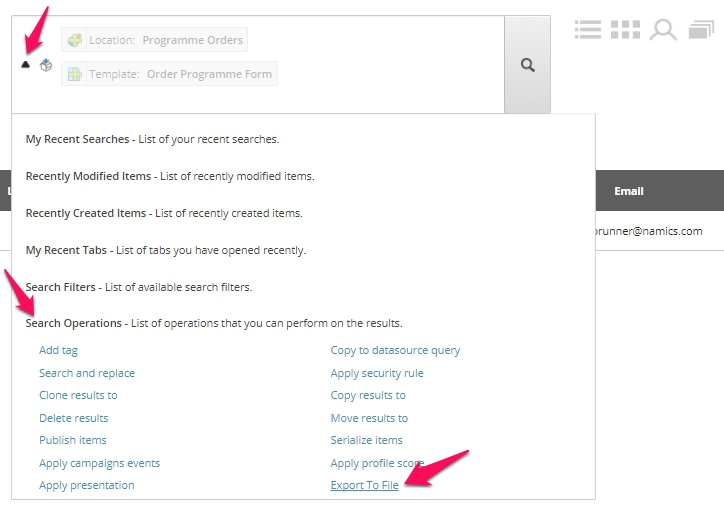The image size is (724, 525).
Task: Click the Location filter icon
Action: 74,40
